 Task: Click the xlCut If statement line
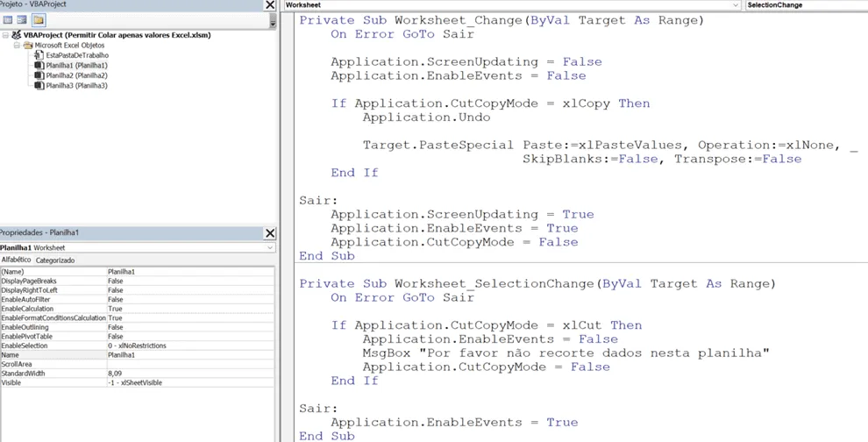pos(487,325)
